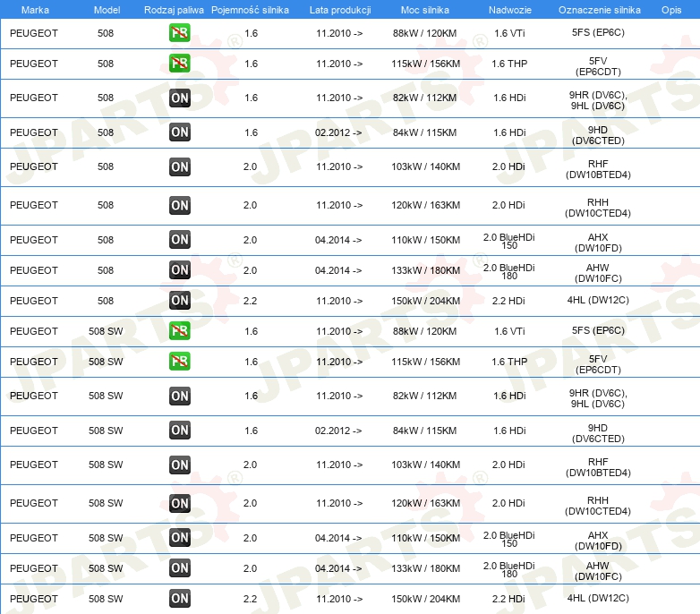Viewport: 700px width, 614px height.
Task: Click the Model column header
Action: tap(107, 10)
